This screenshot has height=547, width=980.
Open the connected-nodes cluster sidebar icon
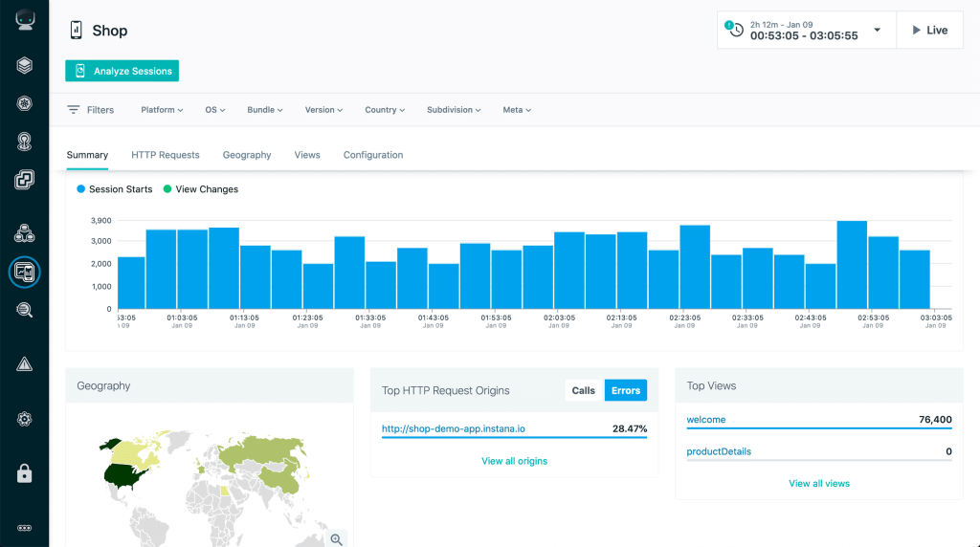[24, 233]
